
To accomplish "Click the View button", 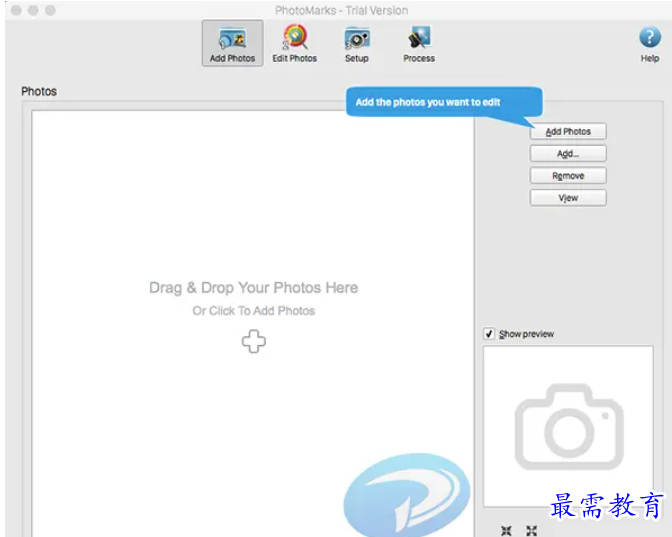I will [568, 198].
